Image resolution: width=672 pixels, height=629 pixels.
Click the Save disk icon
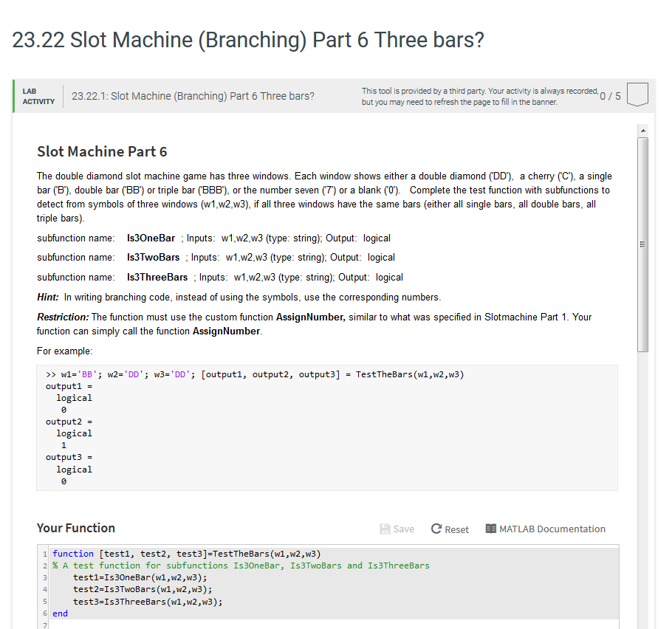tap(385, 529)
